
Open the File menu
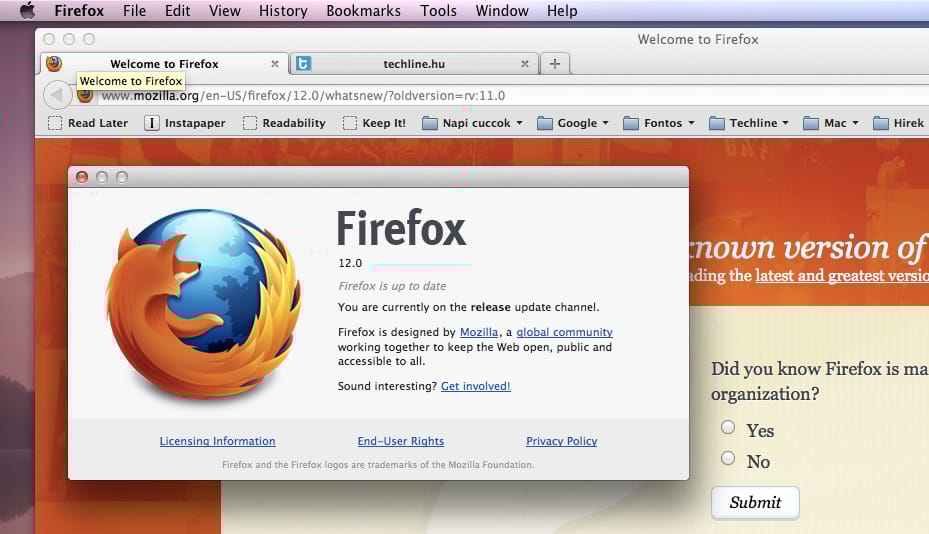coord(134,11)
